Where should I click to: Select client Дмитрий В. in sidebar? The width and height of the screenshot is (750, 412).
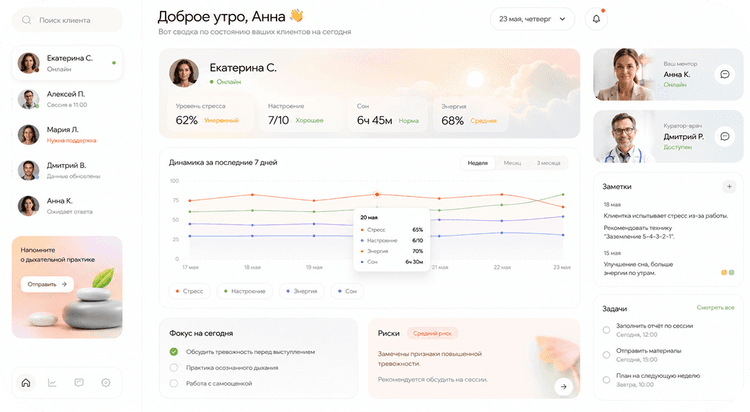coord(67,170)
